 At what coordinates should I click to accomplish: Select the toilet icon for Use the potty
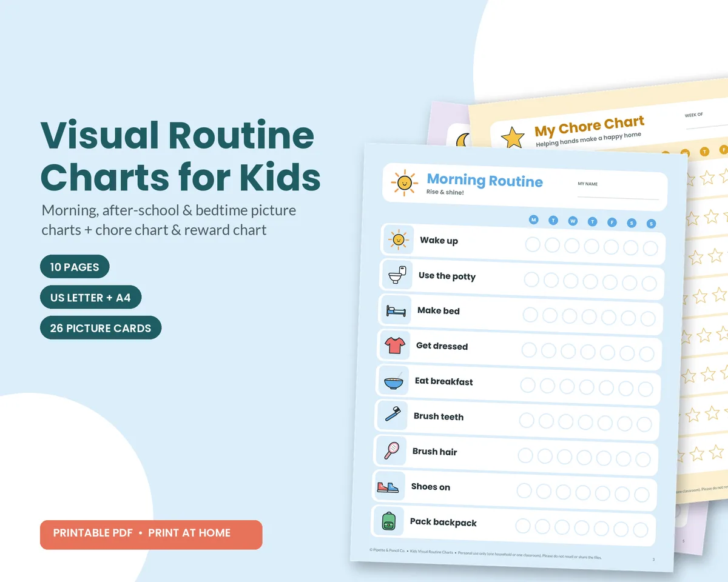pyautogui.click(x=397, y=275)
